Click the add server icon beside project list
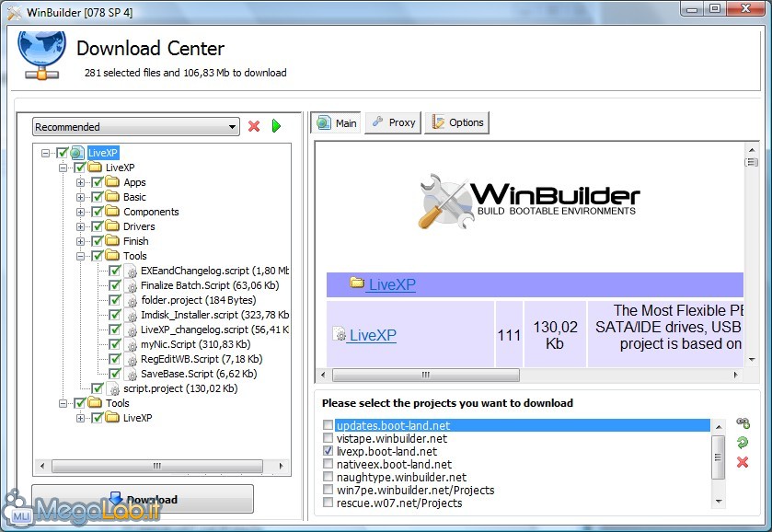Viewport: 772px width, 532px height. pyautogui.click(x=743, y=423)
